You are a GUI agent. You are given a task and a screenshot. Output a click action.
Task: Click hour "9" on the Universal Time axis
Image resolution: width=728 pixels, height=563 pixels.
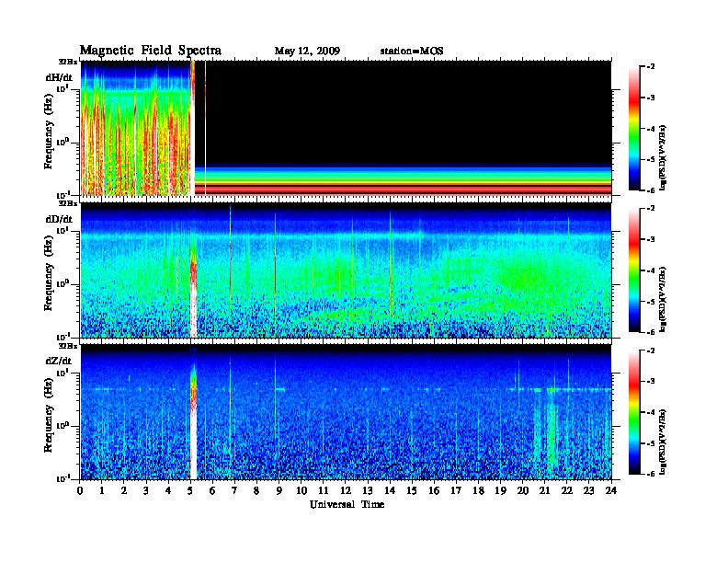[x=279, y=491]
